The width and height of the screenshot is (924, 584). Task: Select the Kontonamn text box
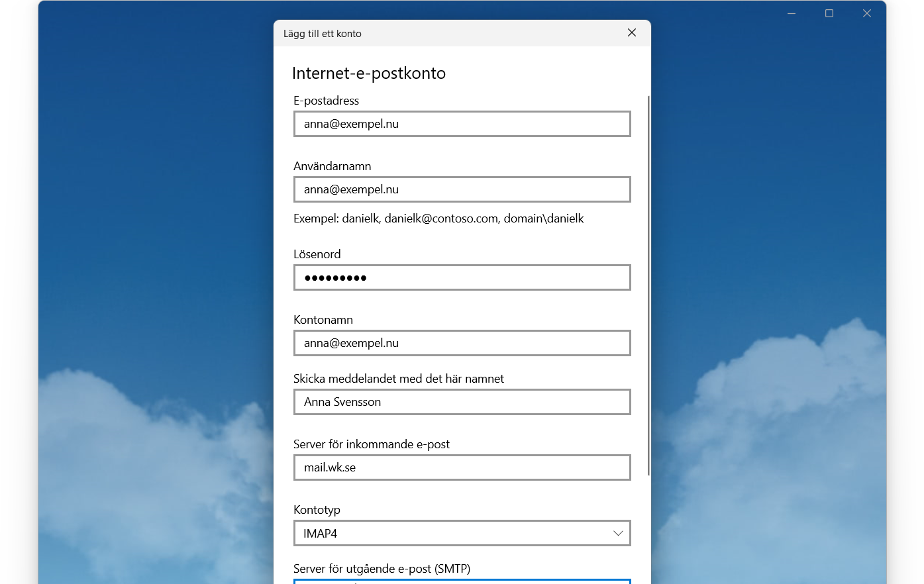pyautogui.click(x=462, y=343)
